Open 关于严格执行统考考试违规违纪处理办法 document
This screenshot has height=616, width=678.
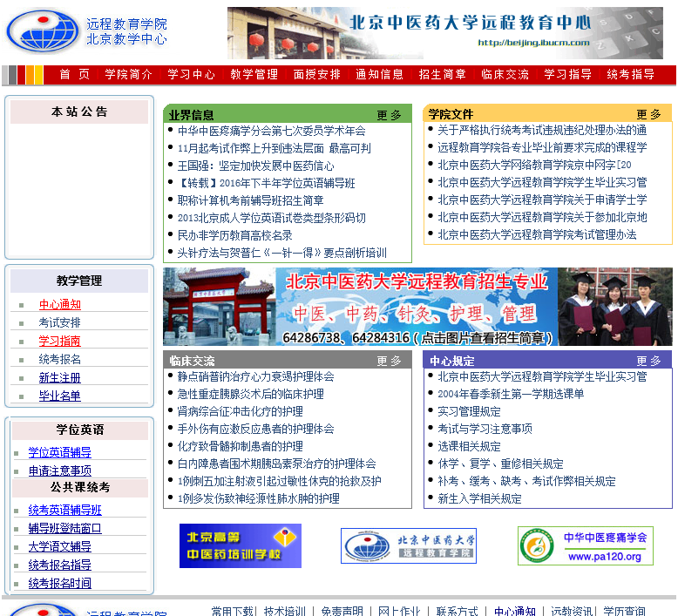542,130
